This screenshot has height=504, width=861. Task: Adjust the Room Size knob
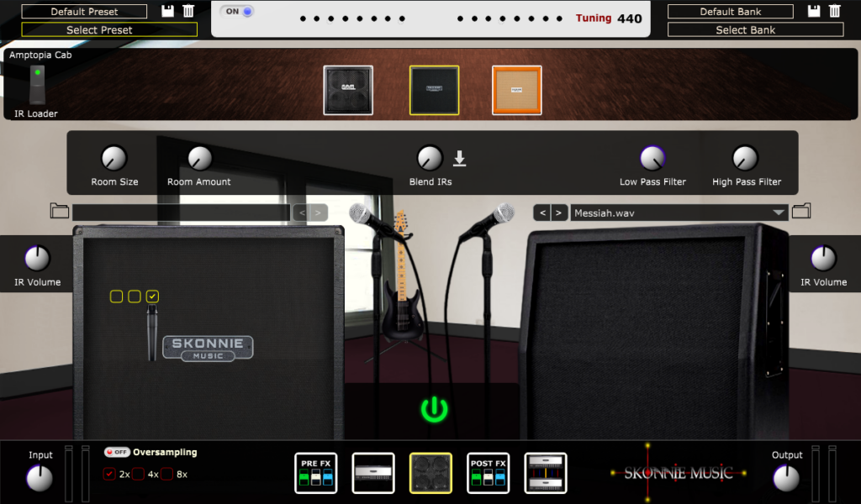click(114, 159)
